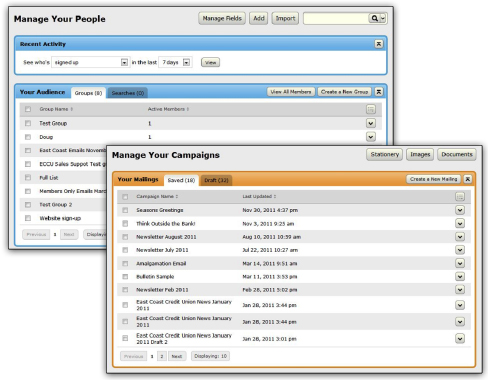Check the Think Outside the Bank! checkbox
This screenshot has width=488, height=380.
tap(125, 223)
